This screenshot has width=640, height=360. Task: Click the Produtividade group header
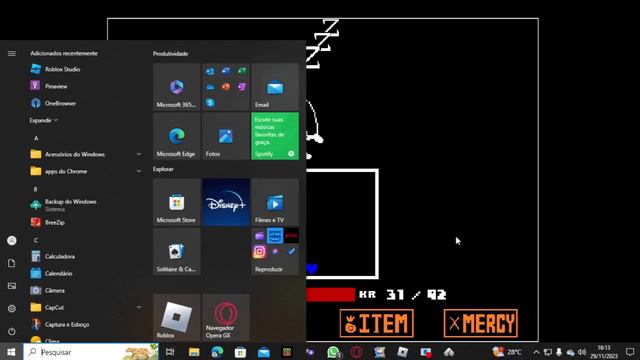[x=171, y=53]
